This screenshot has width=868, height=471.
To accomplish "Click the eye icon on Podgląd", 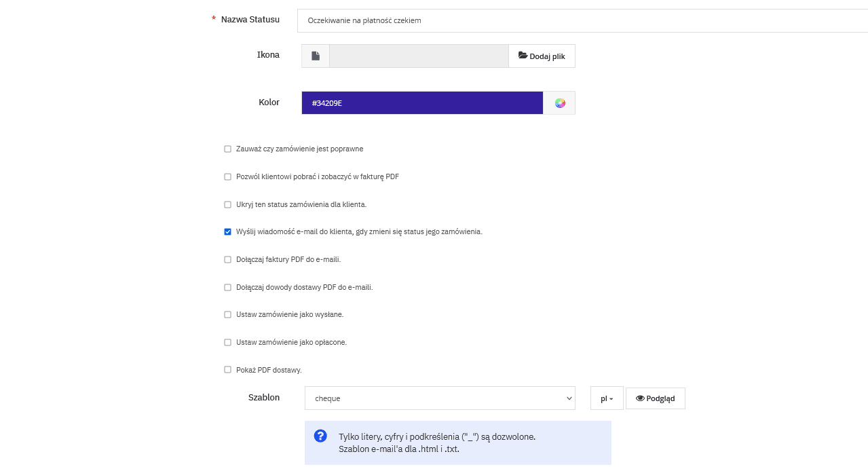I will pyautogui.click(x=640, y=398).
